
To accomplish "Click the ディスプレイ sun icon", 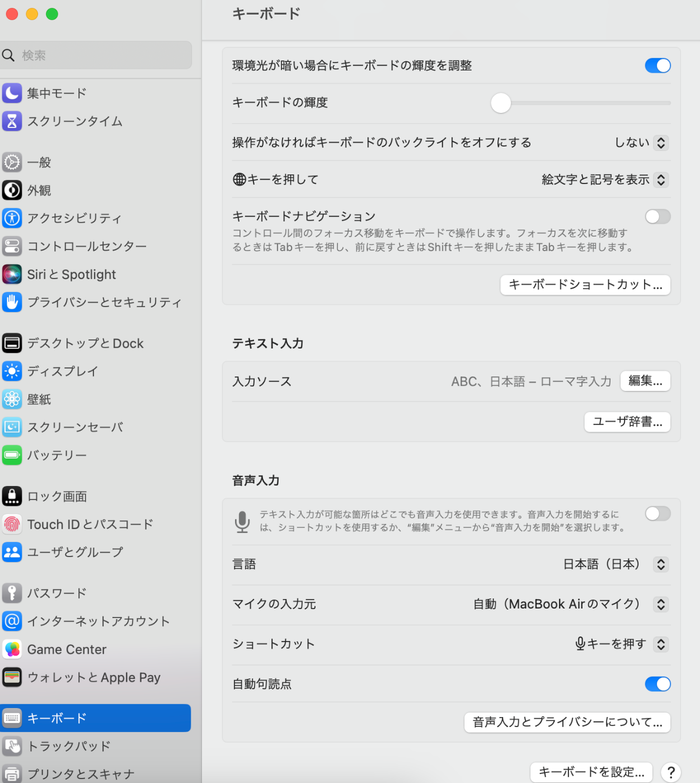I will click(12, 371).
